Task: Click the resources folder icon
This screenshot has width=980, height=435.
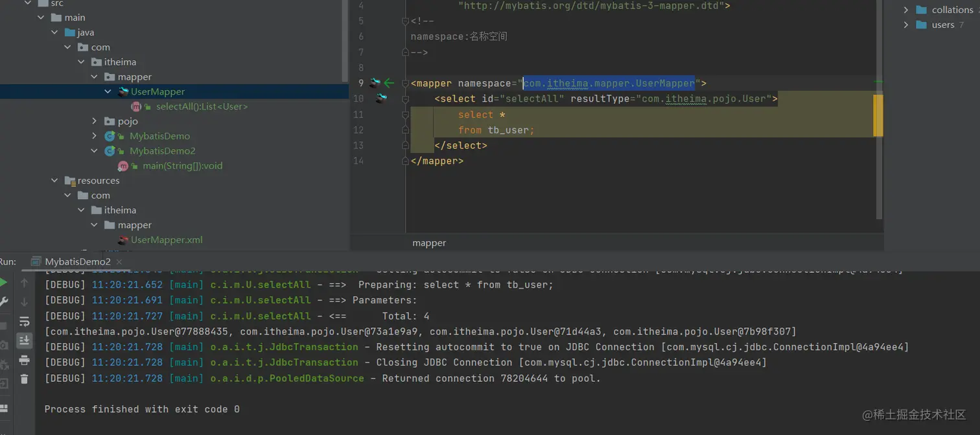Action: click(x=70, y=180)
